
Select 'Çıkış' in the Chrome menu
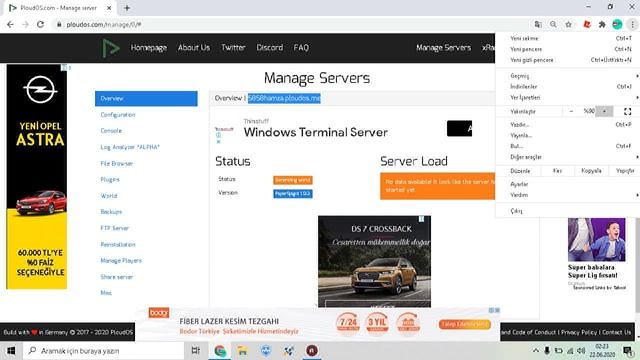567,211
